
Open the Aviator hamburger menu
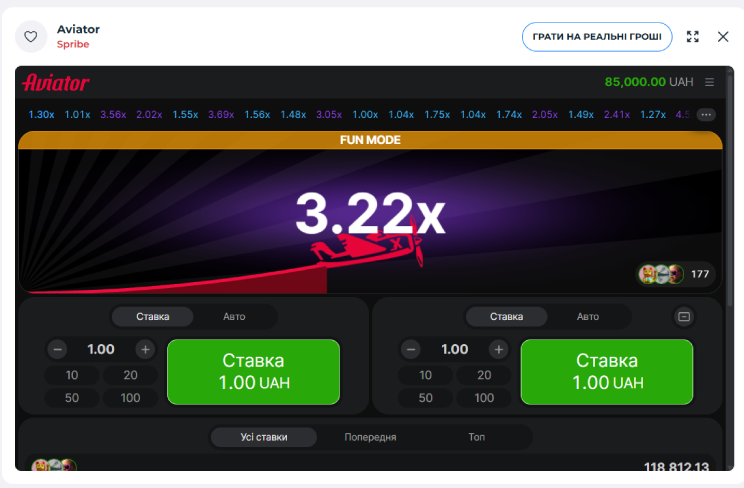(x=710, y=82)
